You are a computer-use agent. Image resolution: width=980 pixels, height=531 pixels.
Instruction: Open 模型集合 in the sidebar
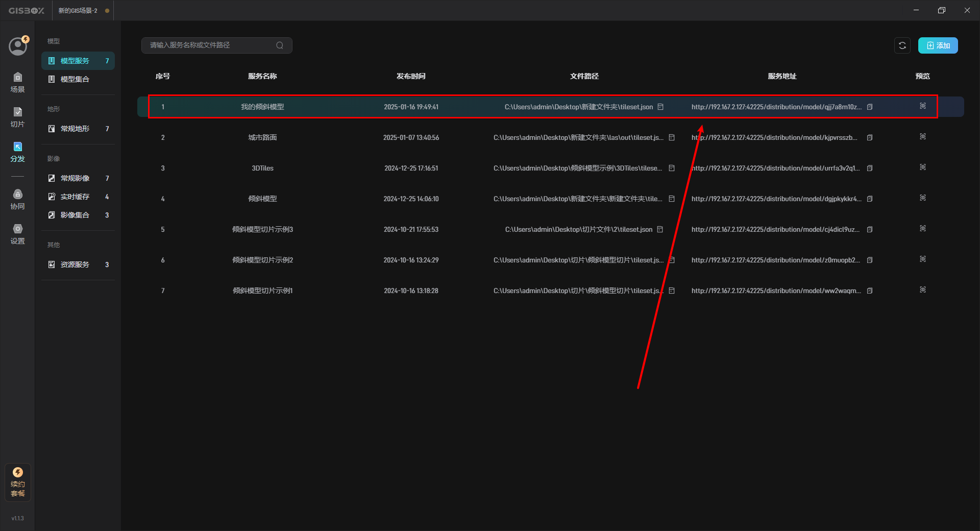[78, 79]
